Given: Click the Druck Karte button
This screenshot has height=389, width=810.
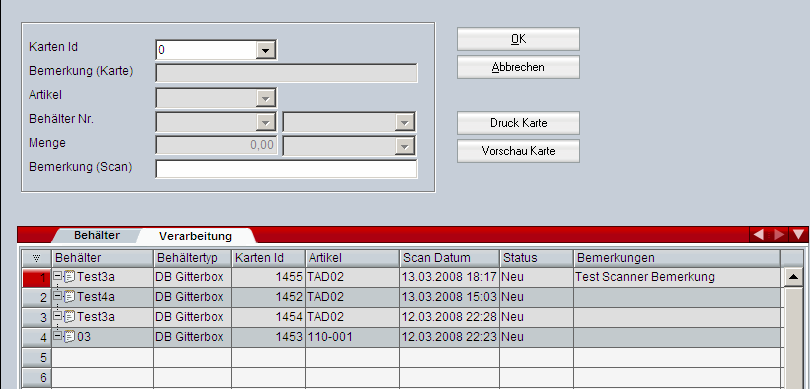Looking at the screenshot, I should click(x=518, y=123).
